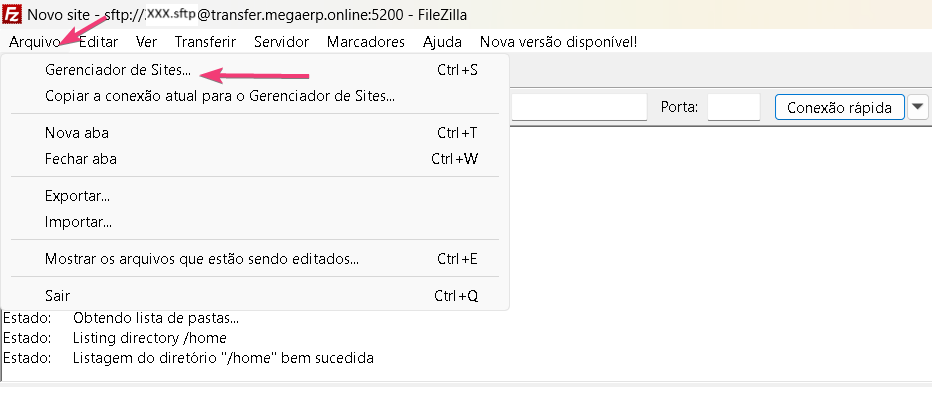Open the Marcadores menu

(x=365, y=42)
